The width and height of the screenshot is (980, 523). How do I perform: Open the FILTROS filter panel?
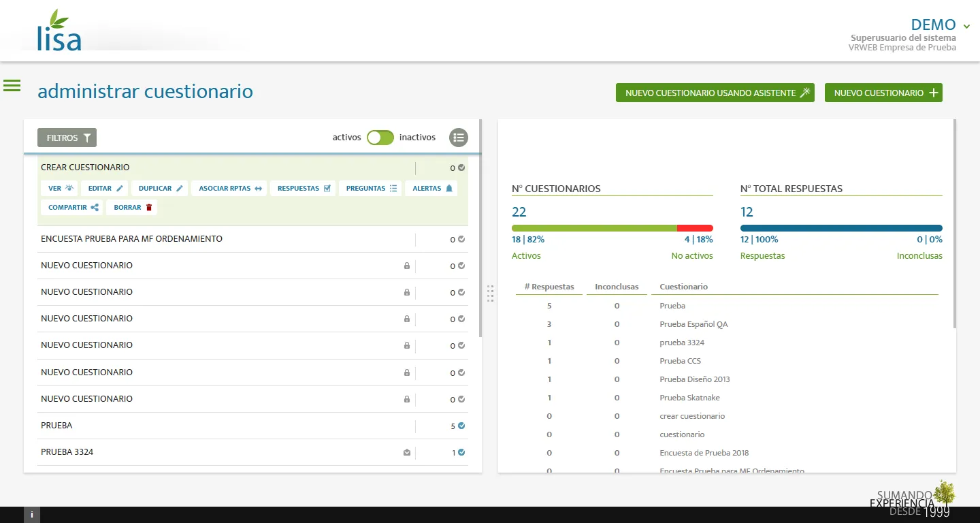(x=67, y=138)
